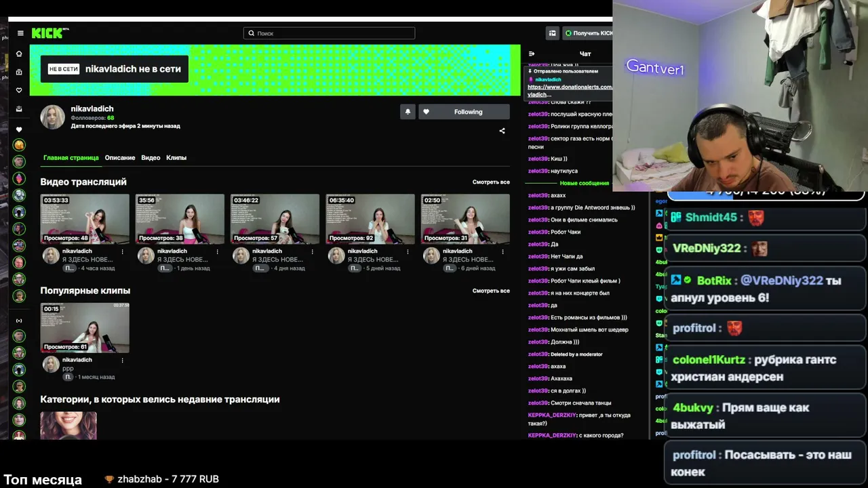Share the nikavladich channel via the share icon
This screenshot has height=488, width=868.
(x=502, y=131)
